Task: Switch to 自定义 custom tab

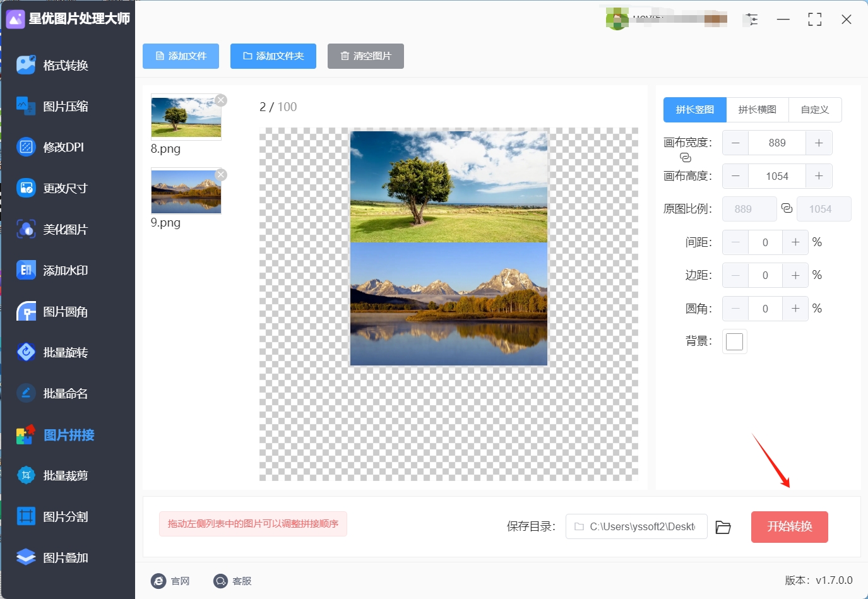Action: [815, 110]
